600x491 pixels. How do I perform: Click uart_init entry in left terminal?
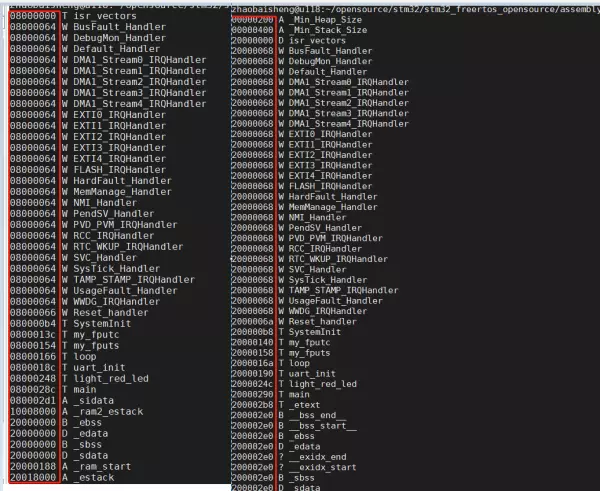click(99, 368)
